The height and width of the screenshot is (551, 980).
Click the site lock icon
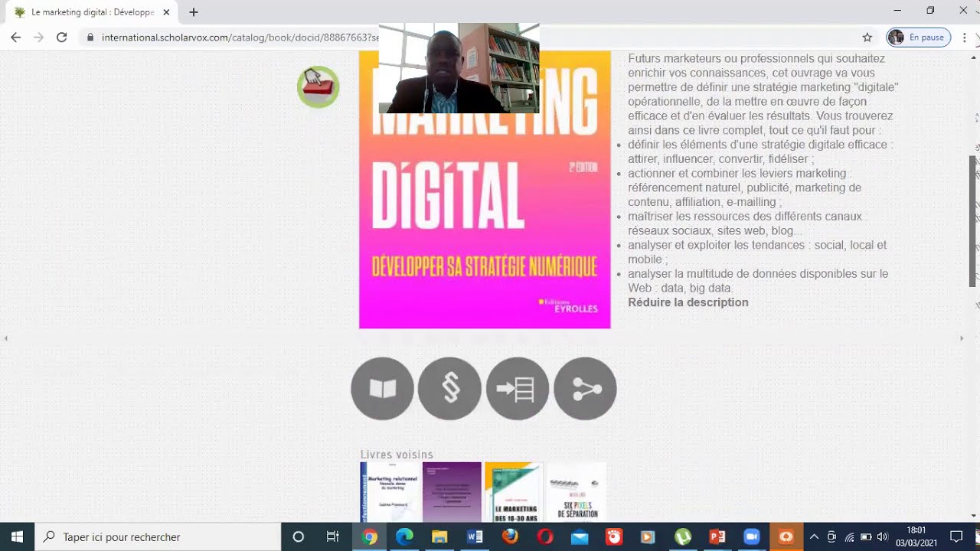(x=90, y=37)
